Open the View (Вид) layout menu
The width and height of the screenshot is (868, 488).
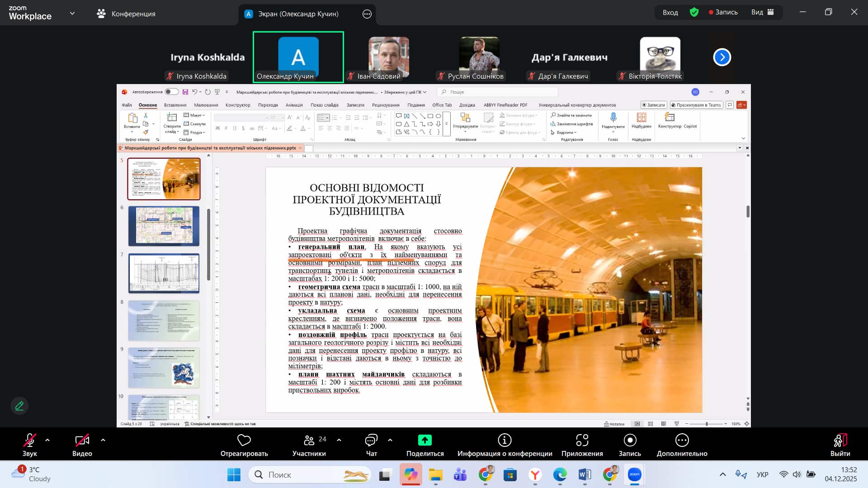point(762,12)
